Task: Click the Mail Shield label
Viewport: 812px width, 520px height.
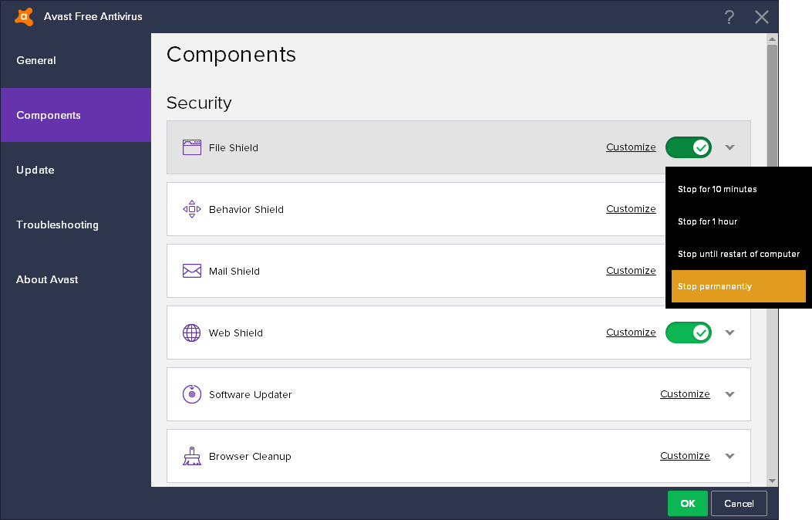Action: click(234, 271)
